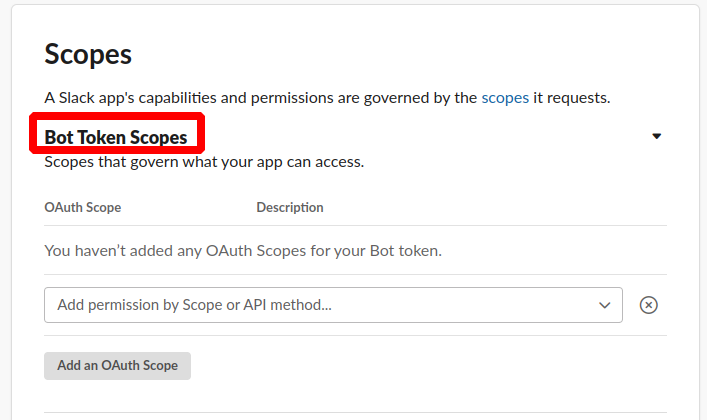This screenshot has width=707, height=420.
Task: Click the circled X cancel icon
Action: click(648, 305)
